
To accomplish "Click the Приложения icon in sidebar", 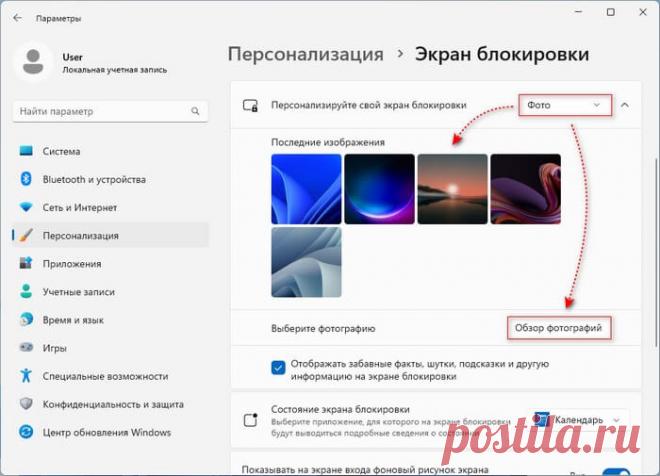I will pos(26,264).
